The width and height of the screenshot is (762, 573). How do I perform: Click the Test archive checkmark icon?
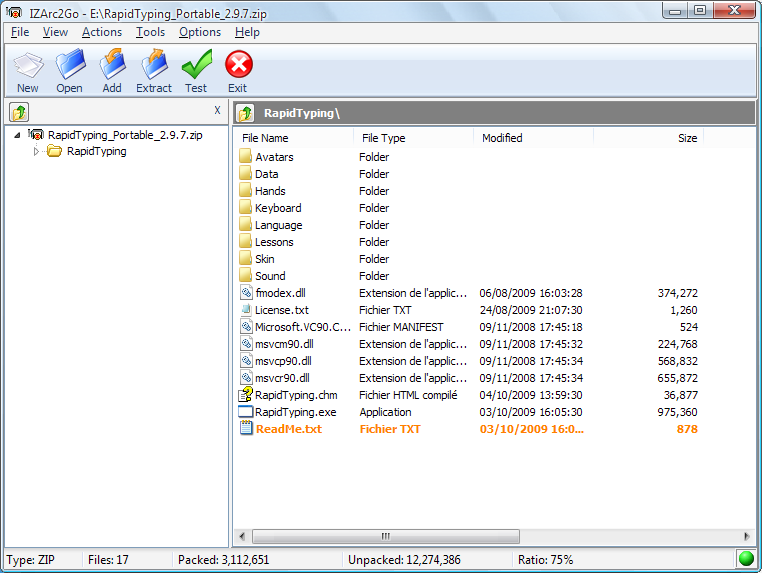click(196, 64)
